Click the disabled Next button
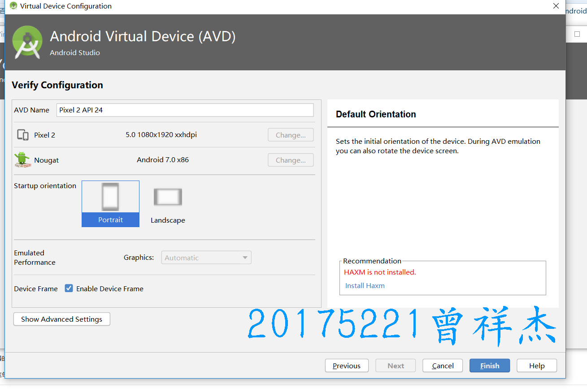 coord(396,366)
